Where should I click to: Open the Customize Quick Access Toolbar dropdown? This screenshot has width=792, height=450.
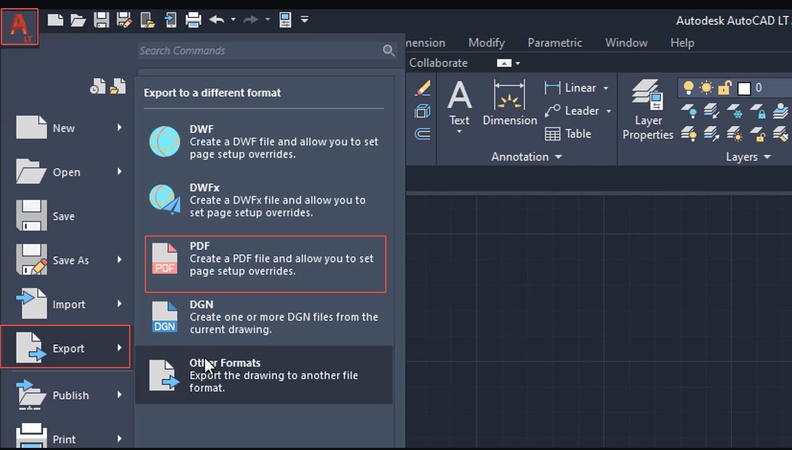coord(305,20)
